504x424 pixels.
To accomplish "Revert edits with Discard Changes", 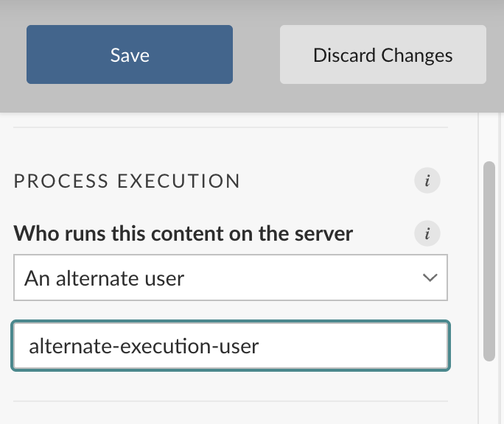I will [383, 54].
